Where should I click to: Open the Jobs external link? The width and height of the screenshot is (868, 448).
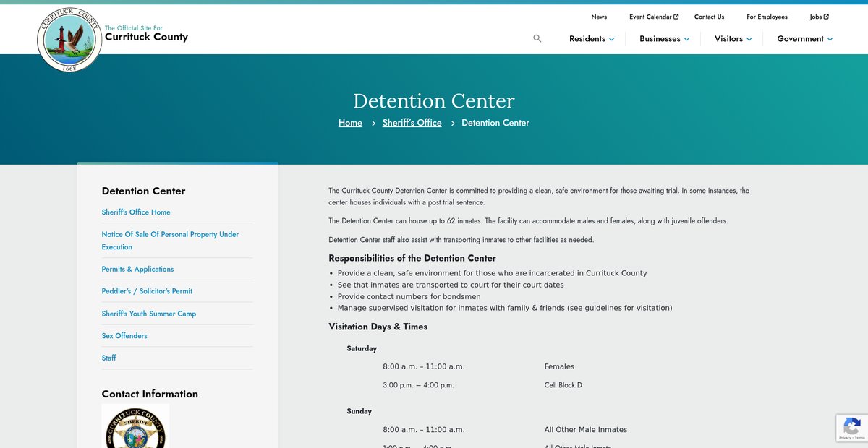819,17
